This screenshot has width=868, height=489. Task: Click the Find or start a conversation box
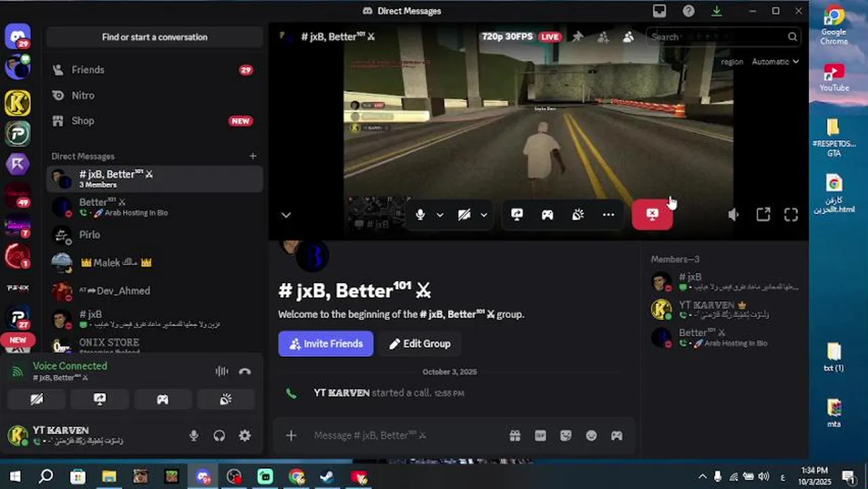point(154,37)
